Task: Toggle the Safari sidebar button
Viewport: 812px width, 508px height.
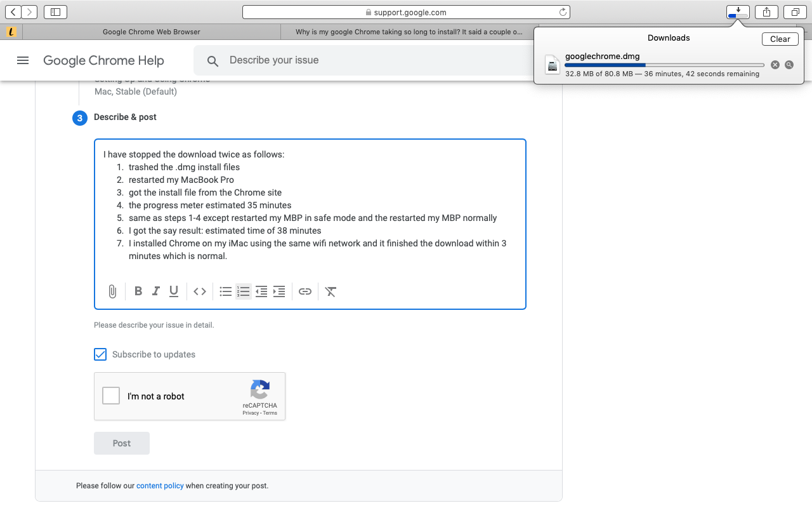Action: [x=56, y=12]
